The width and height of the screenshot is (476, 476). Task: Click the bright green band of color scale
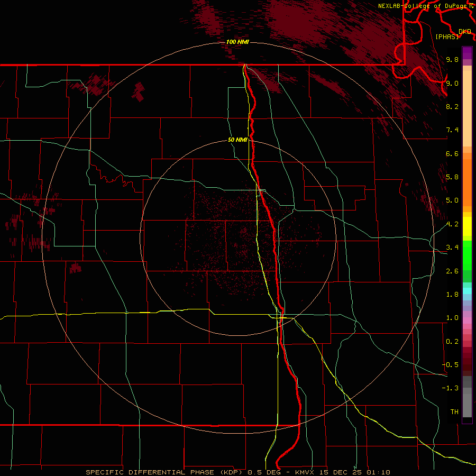pos(467,255)
